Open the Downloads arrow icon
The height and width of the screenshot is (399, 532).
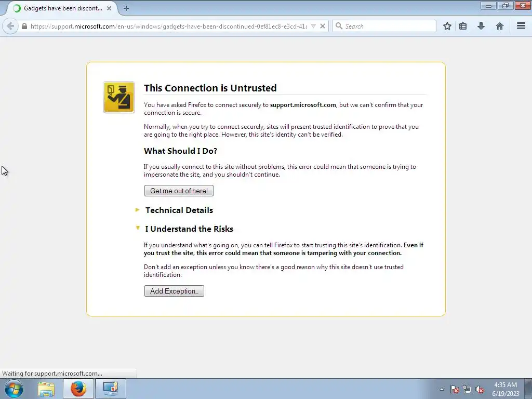[x=481, y=26]
